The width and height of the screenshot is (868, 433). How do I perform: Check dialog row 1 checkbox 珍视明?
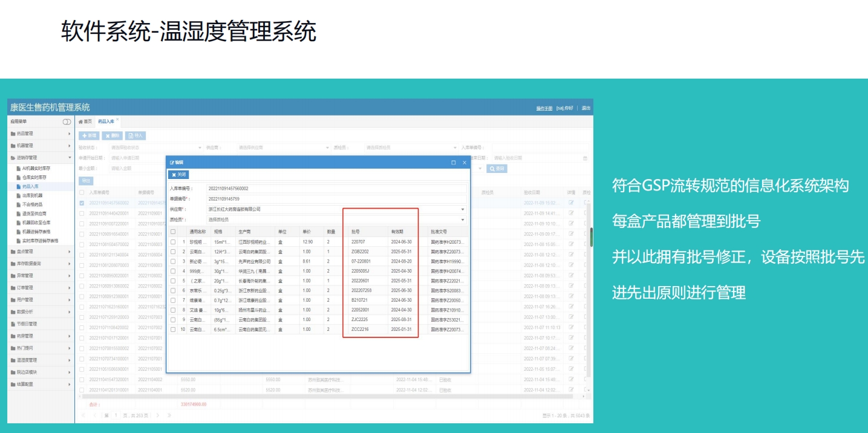(174, 242)
